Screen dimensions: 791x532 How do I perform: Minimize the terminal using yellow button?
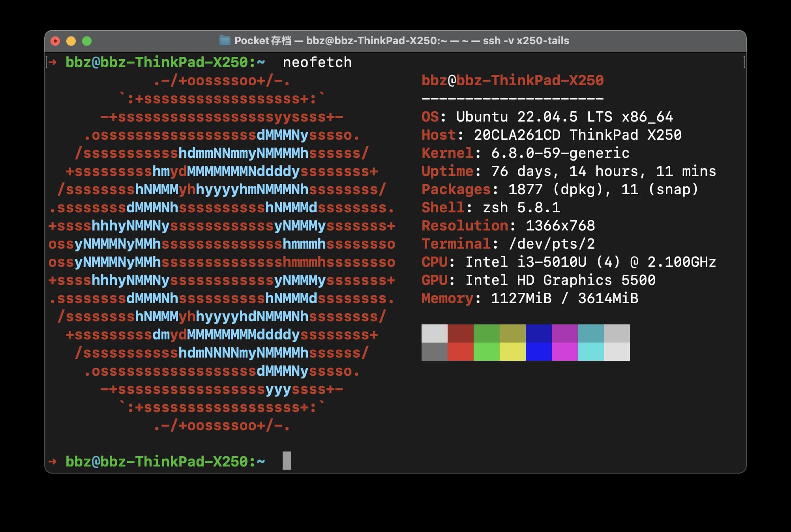[x=71, y=41]
